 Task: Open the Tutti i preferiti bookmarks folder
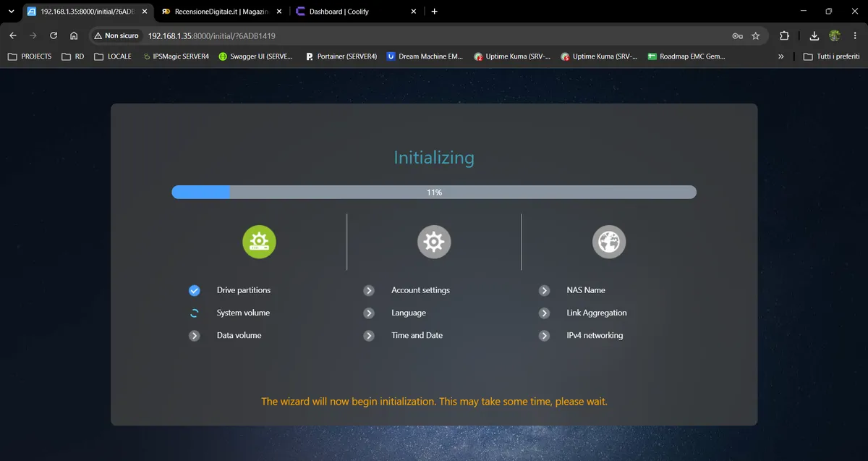click(x=832, y=56)
